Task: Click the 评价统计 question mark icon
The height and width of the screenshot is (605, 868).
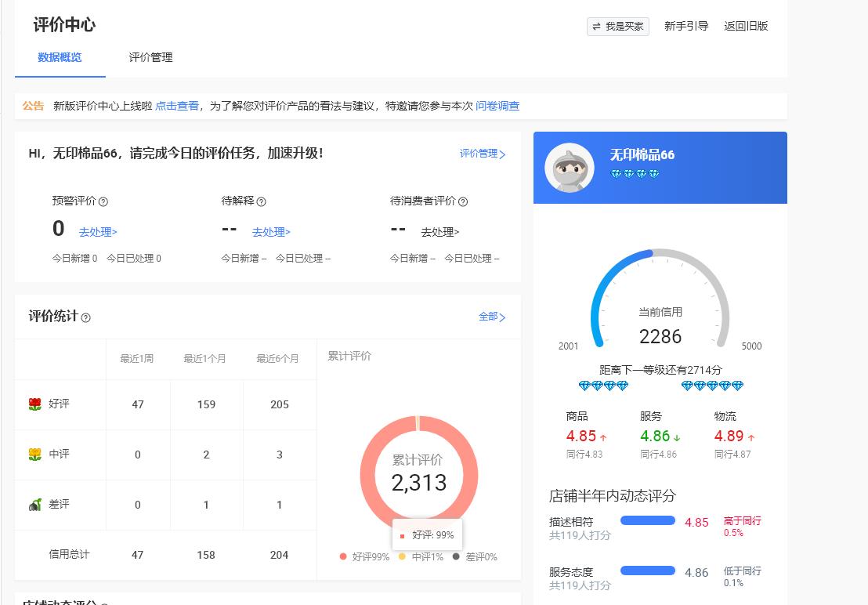Action: coord(86,317)
